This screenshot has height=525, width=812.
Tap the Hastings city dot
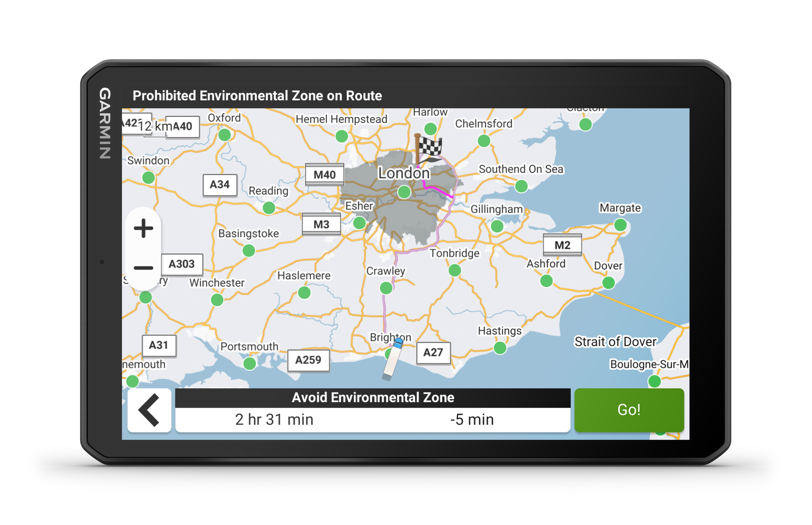(500, 348)
